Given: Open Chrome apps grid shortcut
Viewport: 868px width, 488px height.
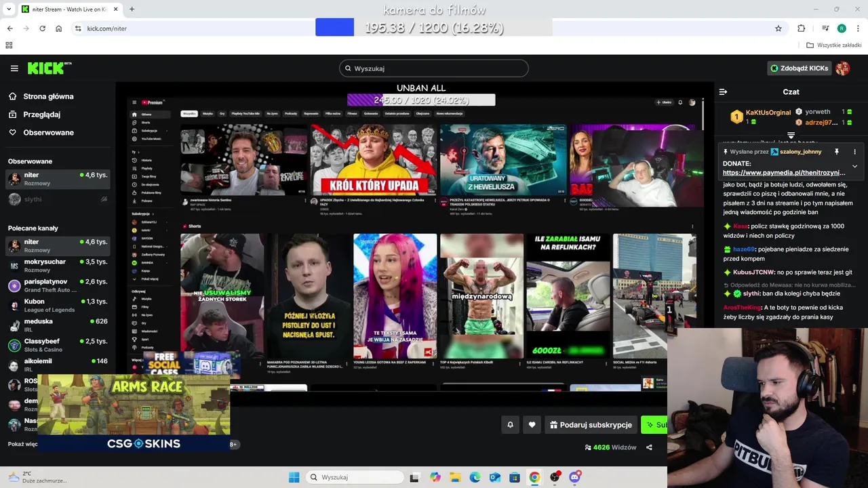Looking at the screenshot, I should coord(9,45).
